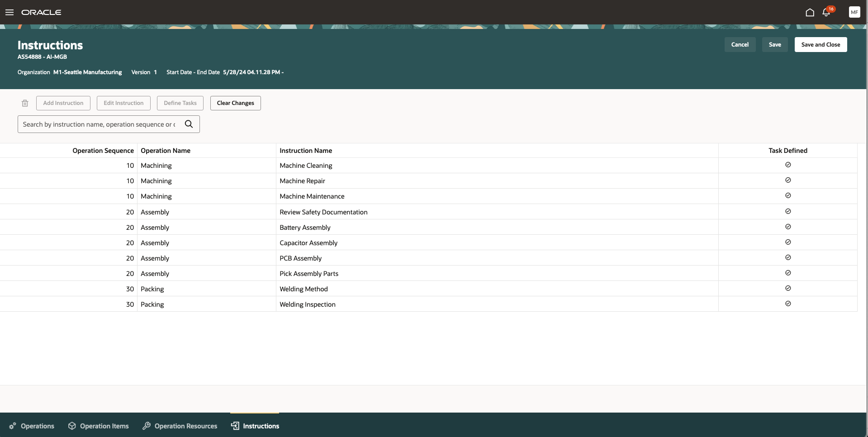Click the Review Safety Documentation task-defined checkmark
This screenshot has width=868, height=437.
click(x=788, y=211)
